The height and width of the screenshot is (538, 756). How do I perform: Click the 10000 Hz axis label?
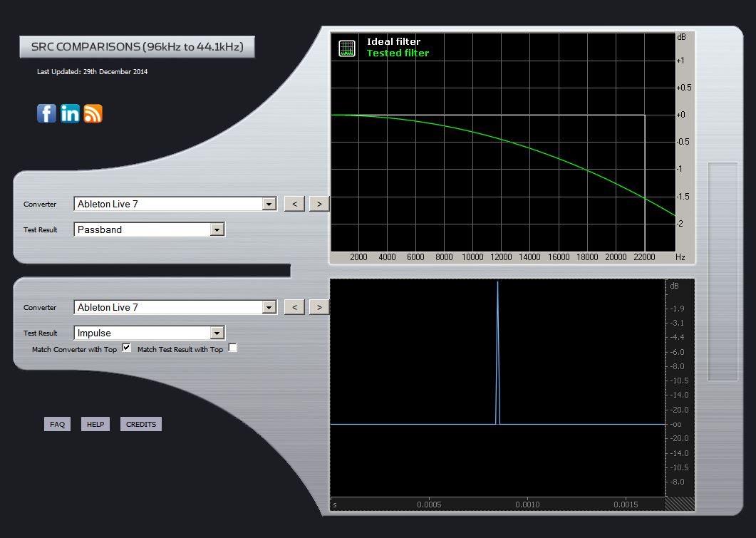[x=472, y=257]
